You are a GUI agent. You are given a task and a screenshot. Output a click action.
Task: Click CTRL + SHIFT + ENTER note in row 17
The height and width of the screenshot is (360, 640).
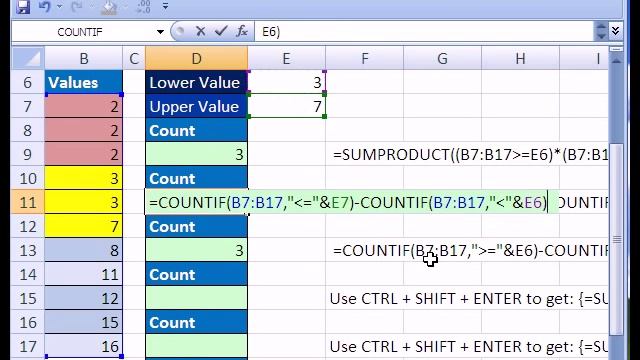tap(469, 347)
